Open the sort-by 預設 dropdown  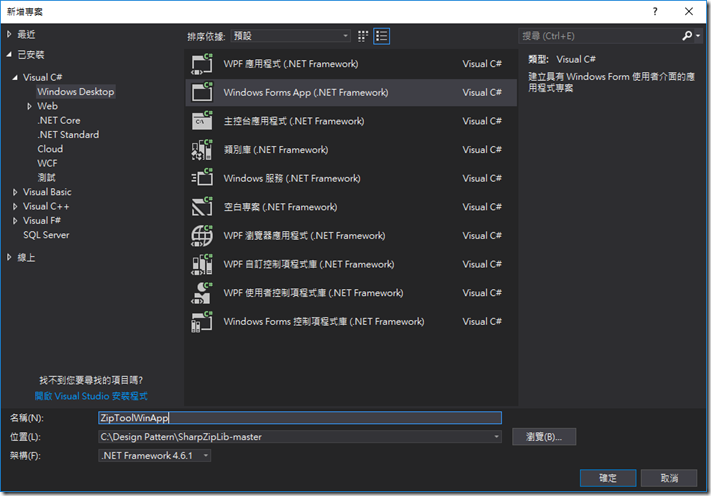coord(291,36)
